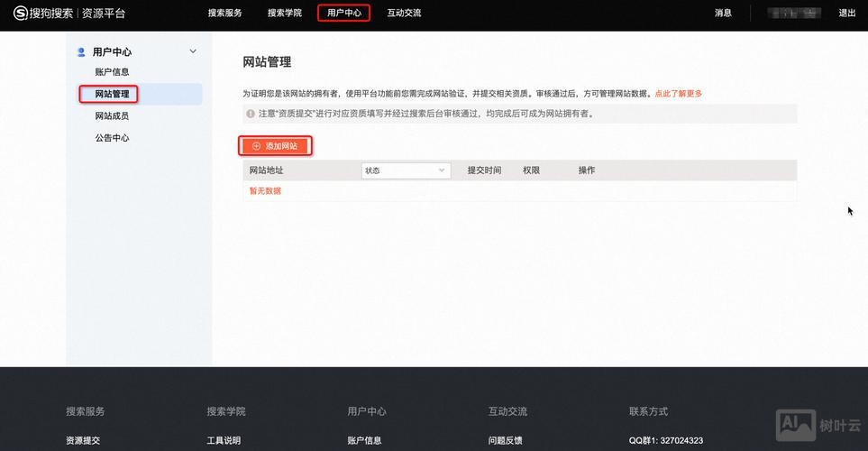Open the 状态 filter dropdown

click(406, 170)
